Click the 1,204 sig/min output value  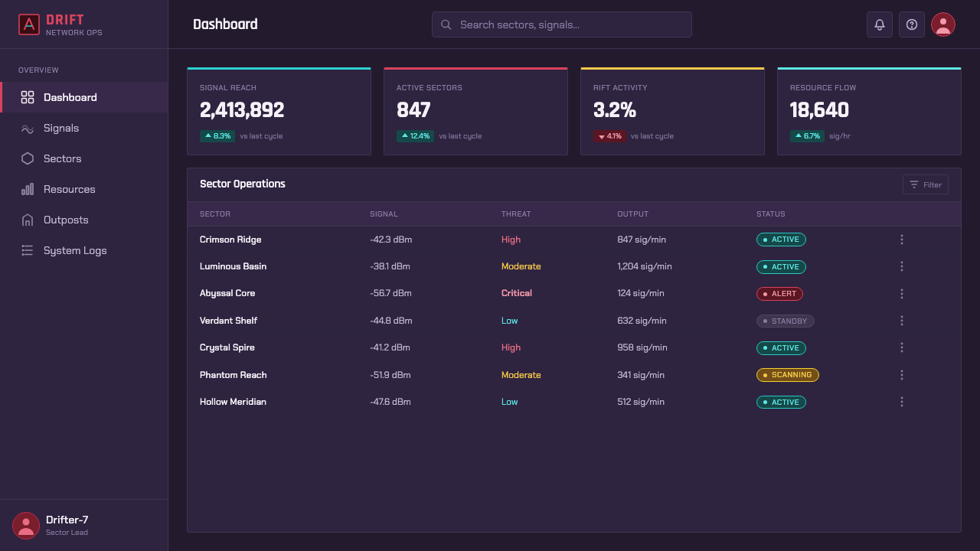(645, 266)
